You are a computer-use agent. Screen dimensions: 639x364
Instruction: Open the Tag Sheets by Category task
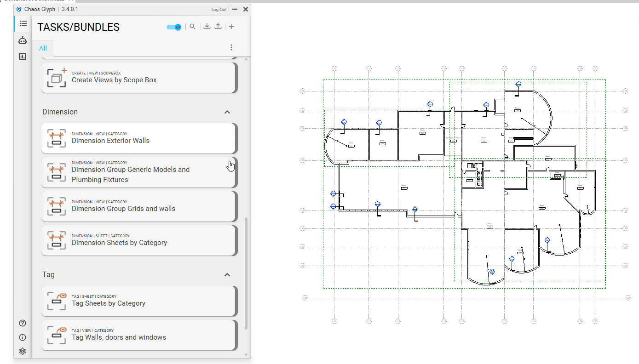(138, 301)
